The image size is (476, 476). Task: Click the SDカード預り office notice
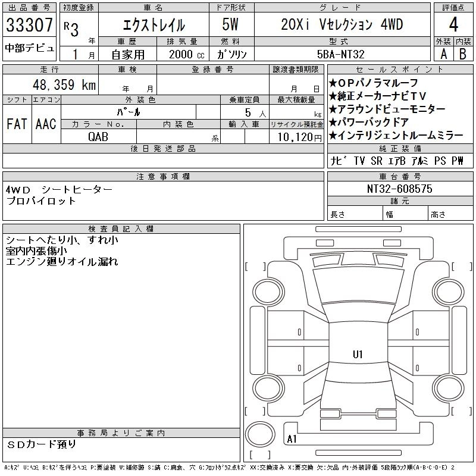tap(43, 444)
